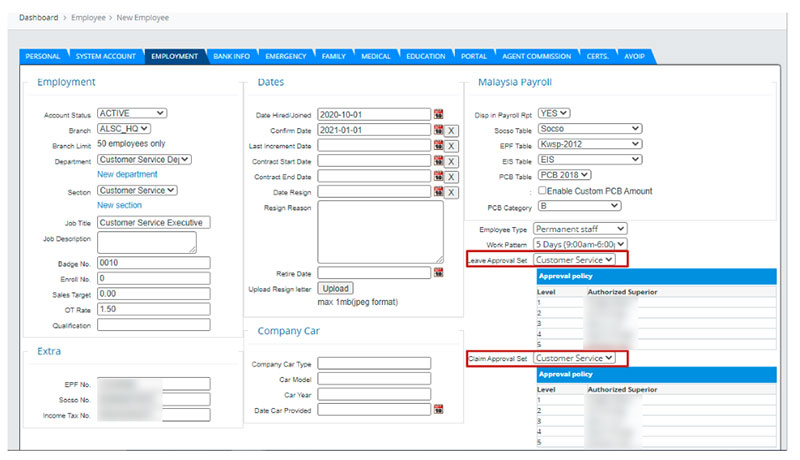Go to Dashboard in breadcrumb
800x460 pixels.
(x=39, y=18)
